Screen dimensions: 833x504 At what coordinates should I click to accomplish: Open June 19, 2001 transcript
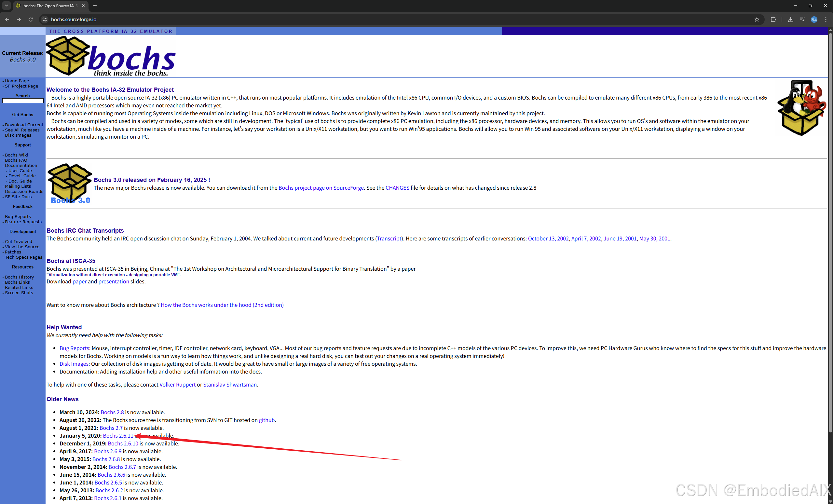[x=620, y=238]
